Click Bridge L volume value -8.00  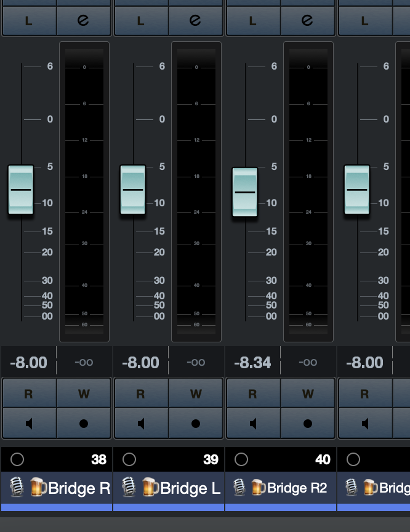pos(140,362)
